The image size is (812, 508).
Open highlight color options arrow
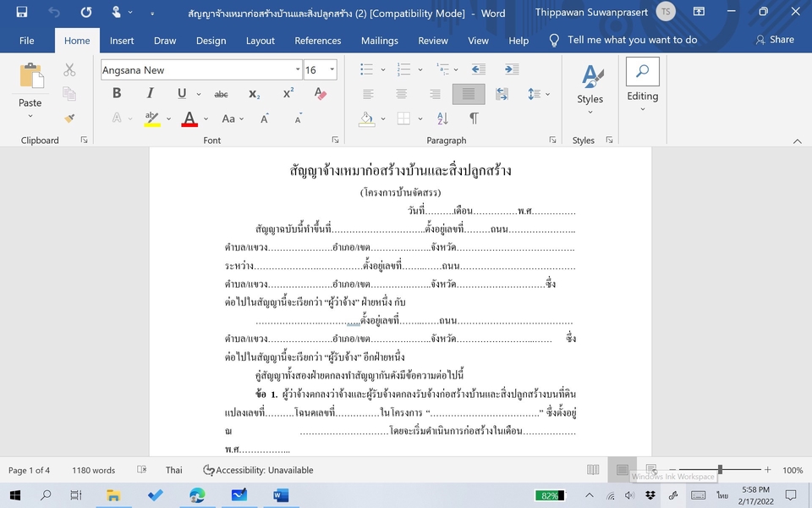coord(168,119)
